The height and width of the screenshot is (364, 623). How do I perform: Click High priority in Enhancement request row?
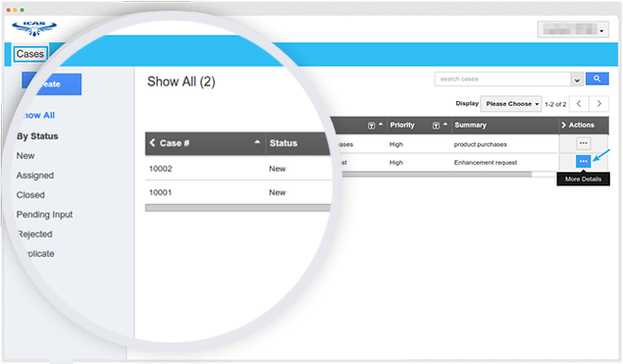pyautogui.click(x=396, y=163)
